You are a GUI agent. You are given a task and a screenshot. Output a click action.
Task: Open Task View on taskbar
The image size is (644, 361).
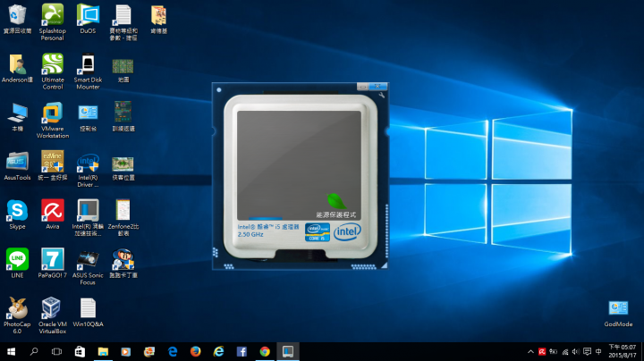pyautogui.click(x=56, y=351)
